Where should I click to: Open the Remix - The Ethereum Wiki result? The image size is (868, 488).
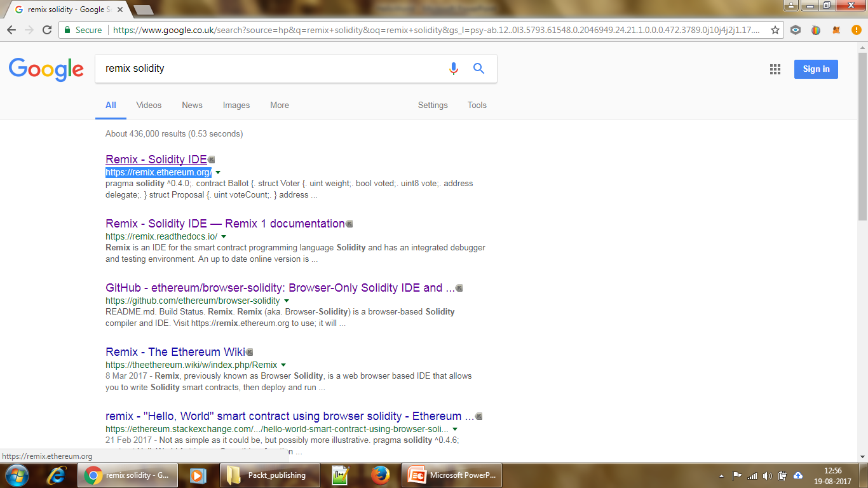[175, 352]
